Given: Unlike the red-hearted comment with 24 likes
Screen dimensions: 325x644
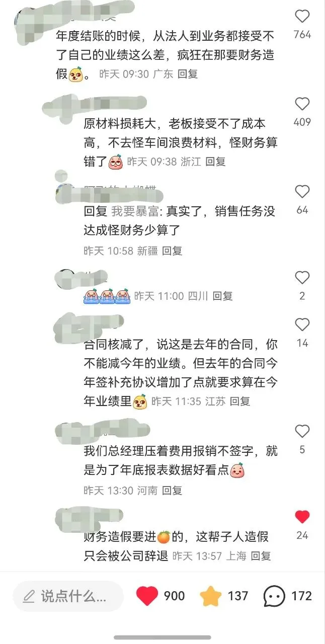Looking at the screenshot, I should [302, 517].
